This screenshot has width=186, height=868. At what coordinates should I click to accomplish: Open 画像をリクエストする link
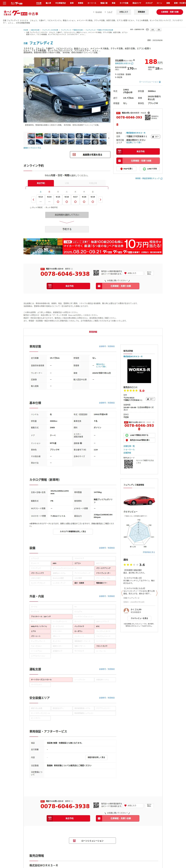click(x=32, y=148)
